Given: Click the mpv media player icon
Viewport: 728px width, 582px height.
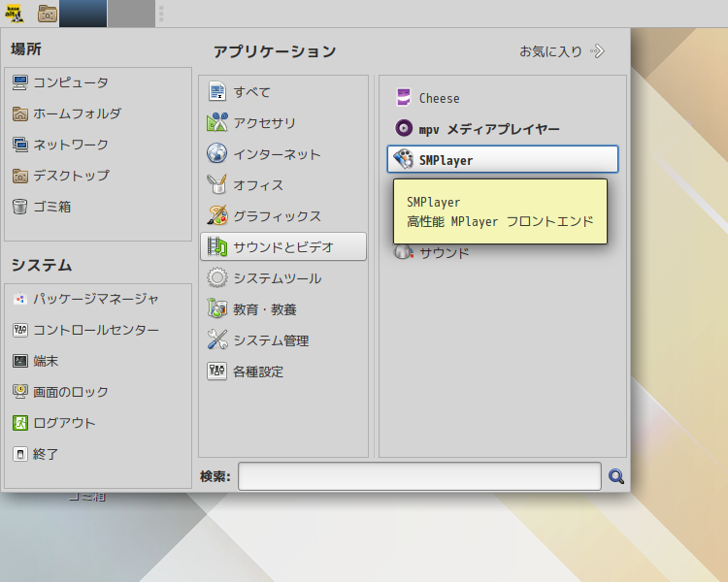Looking at the screenshot, I should pos(404,128).
